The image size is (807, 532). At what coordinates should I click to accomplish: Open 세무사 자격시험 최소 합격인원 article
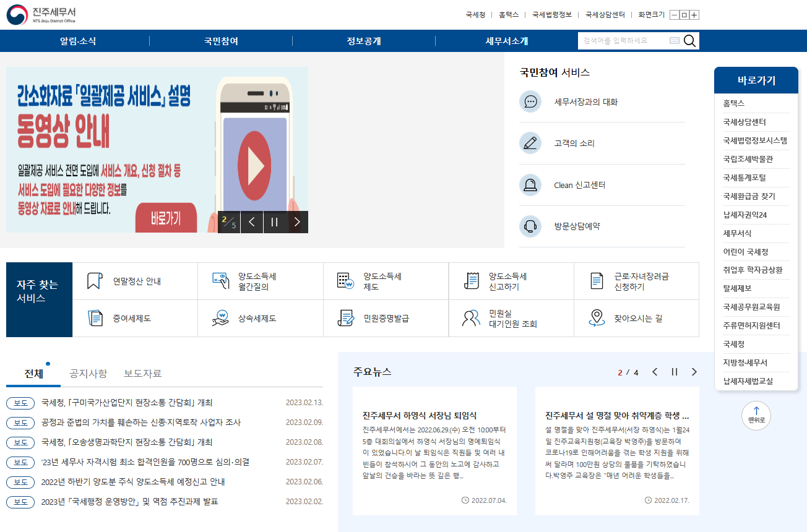(145, 462)
